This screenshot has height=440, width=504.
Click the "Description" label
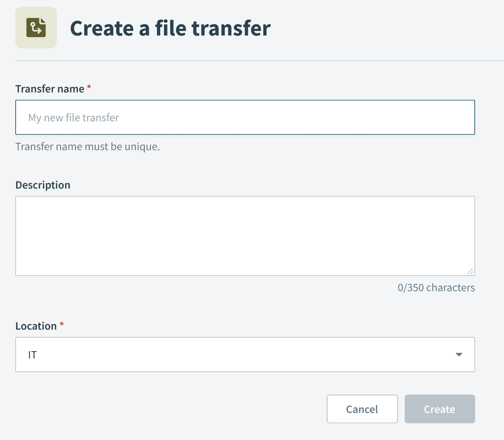[x=43, y=185]
